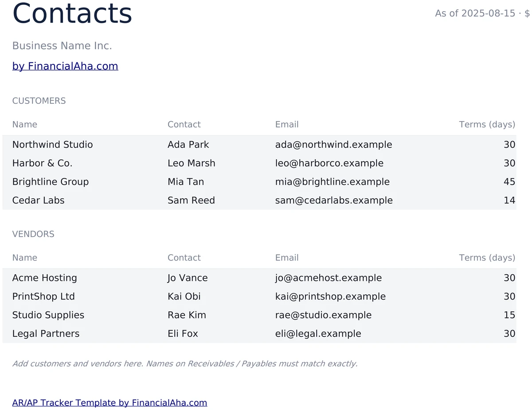Click Legal Partners terms value 30
The image size is (532, 410).
(x=509, y=334)
